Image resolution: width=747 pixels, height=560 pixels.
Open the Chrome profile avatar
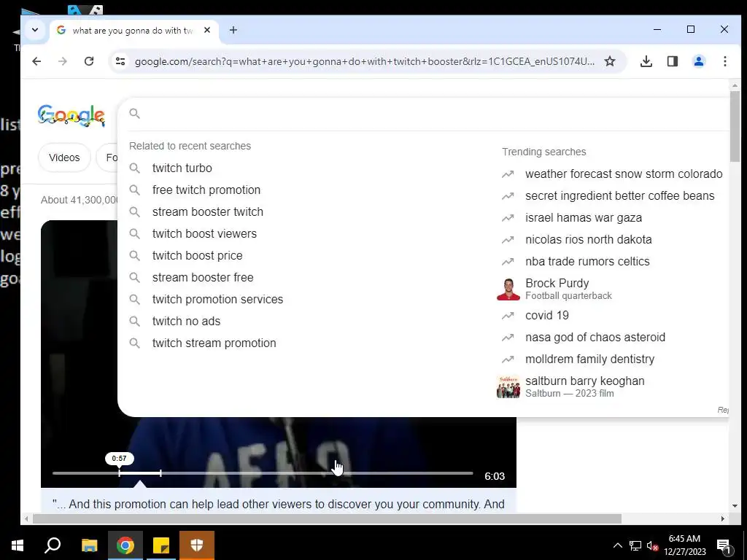point(698,61)
